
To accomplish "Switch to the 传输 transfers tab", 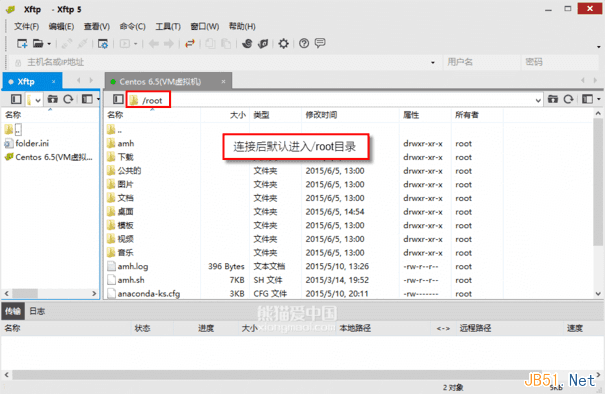I will coord(13,311).
